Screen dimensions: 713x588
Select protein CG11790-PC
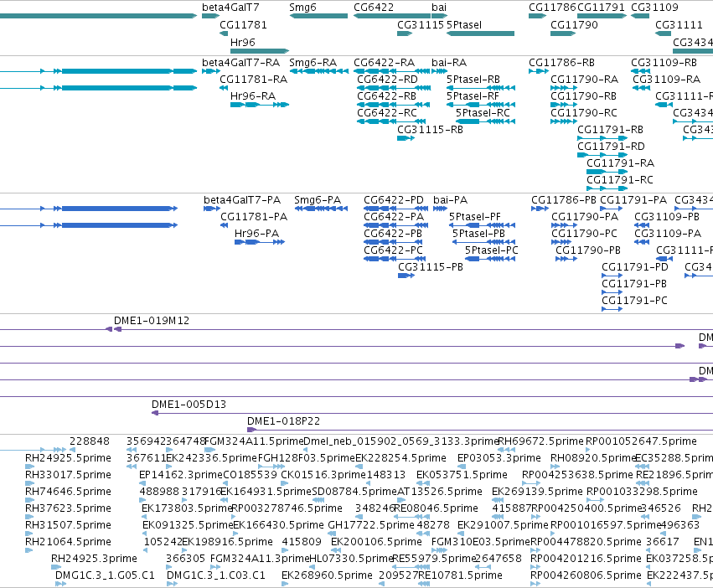584,234
